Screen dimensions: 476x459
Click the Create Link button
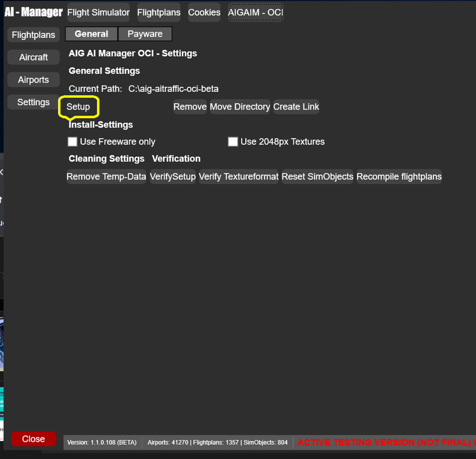(296, 107)
